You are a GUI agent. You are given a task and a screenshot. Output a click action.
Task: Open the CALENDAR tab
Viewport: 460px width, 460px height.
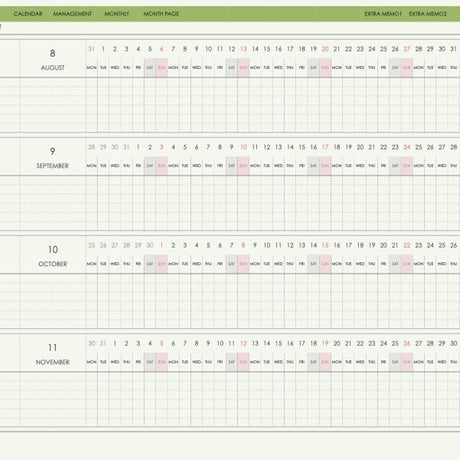pyautogui.click(x=28, y=14)
